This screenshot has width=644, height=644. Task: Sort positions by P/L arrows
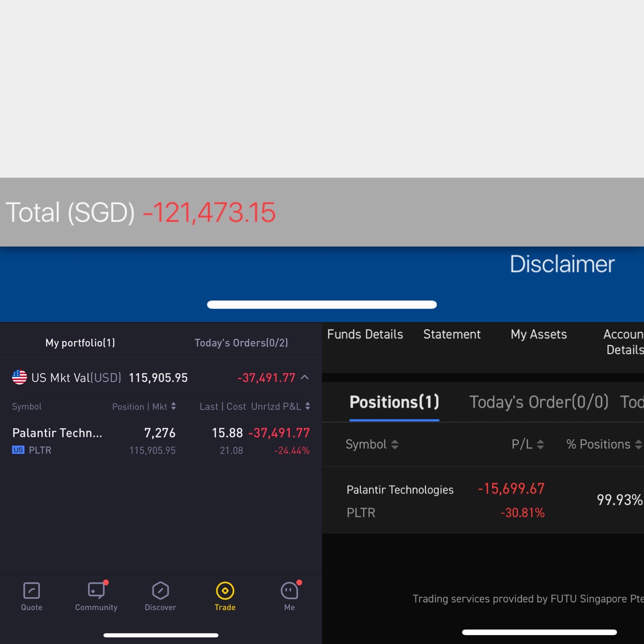point(540,444)
